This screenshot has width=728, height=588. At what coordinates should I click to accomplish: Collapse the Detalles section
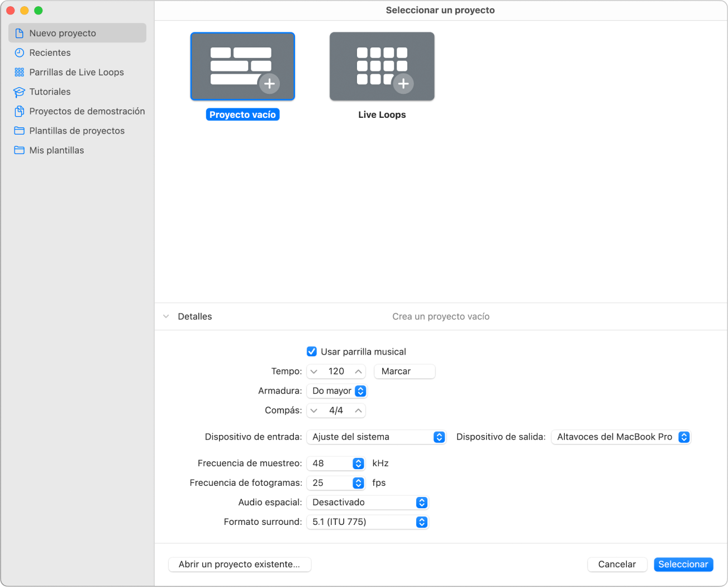pos(166,316)
